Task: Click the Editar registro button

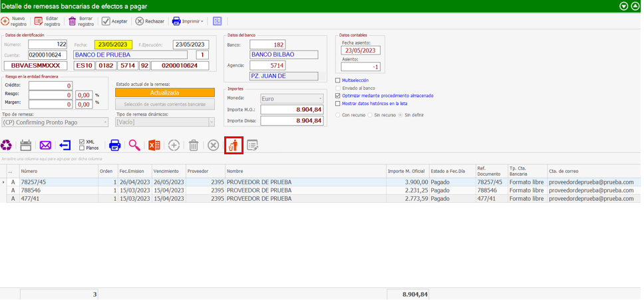Action: pos(47,21)
